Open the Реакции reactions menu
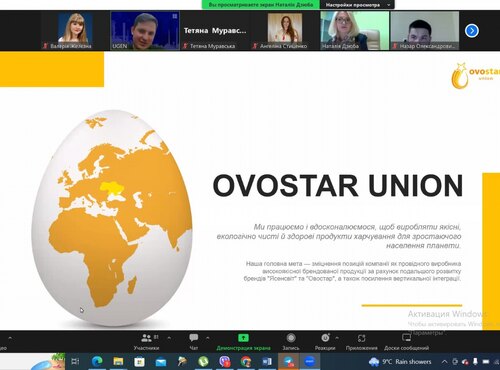500x370 pixels. (325, 342)
